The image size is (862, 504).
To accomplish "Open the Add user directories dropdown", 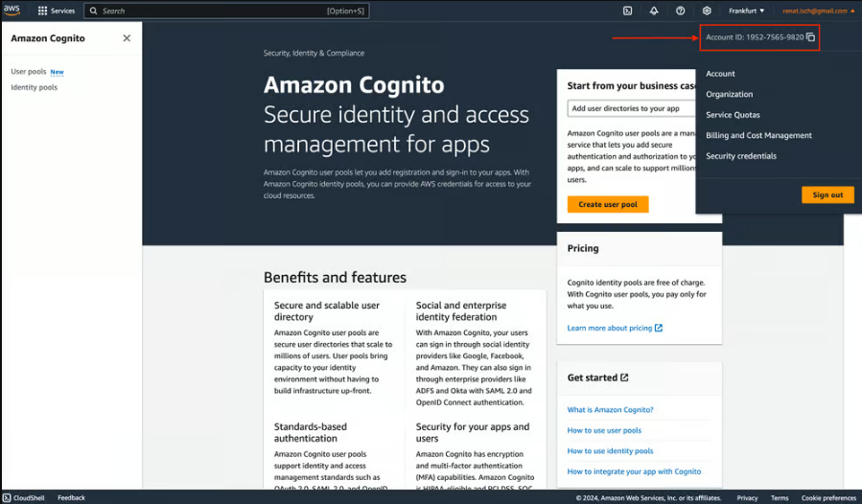I will (x=632, y=108).
